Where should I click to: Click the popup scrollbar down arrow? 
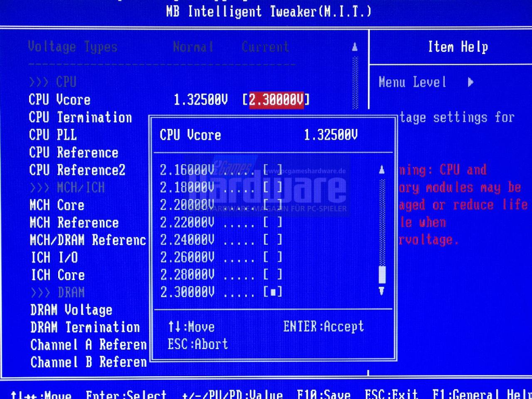(382, 291)
